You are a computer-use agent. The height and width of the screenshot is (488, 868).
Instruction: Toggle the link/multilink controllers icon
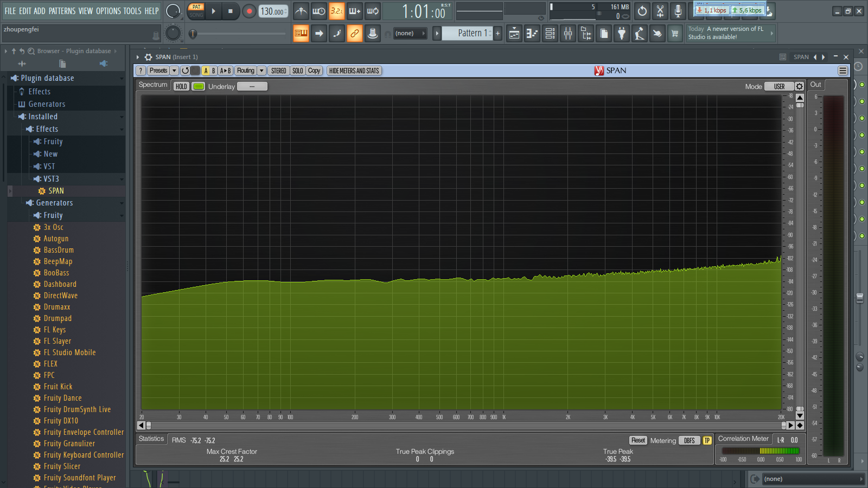(355, 34)
